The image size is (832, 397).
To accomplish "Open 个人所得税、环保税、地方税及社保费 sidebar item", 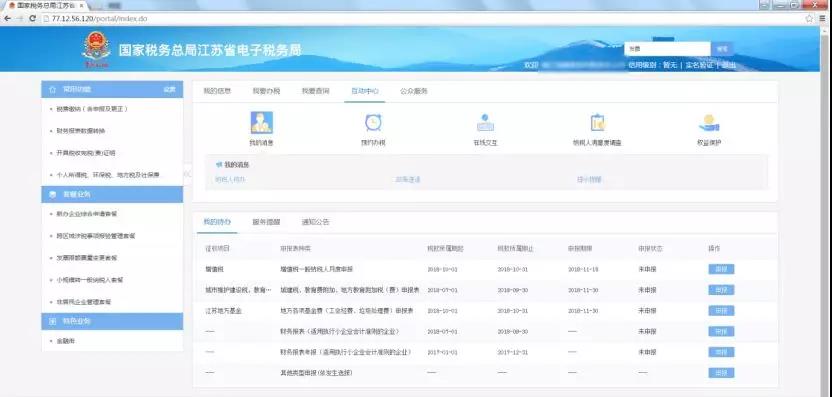I will pyautogui.click(x=108, y=175).
